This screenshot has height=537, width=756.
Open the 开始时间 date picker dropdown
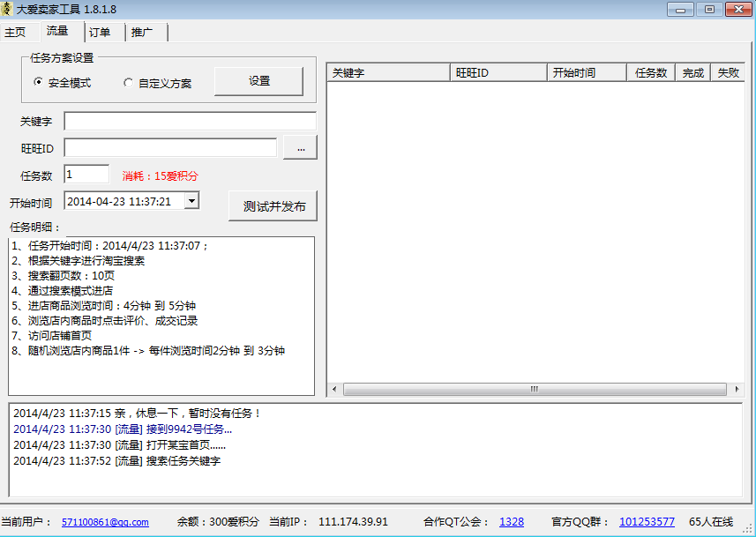191,200
